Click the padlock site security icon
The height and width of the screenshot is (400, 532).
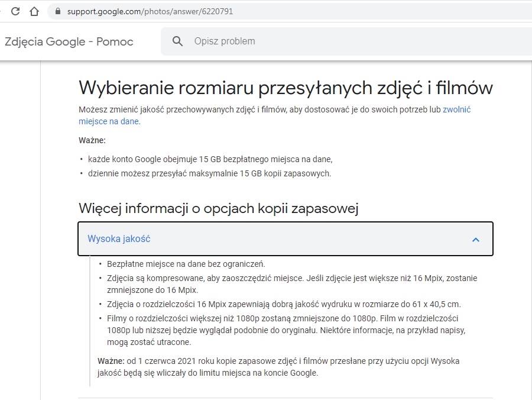pyautogui.click(x=58, y=11)
